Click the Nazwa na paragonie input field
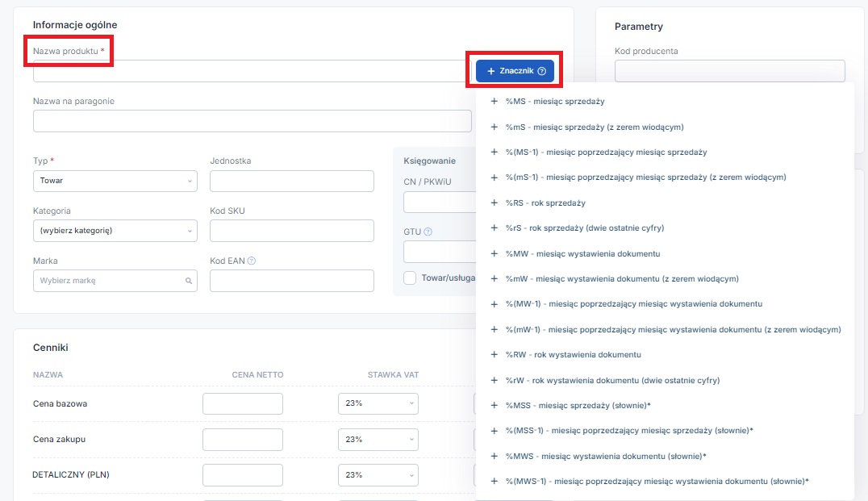This screenshot has height=501, width=868. [252, 121]
